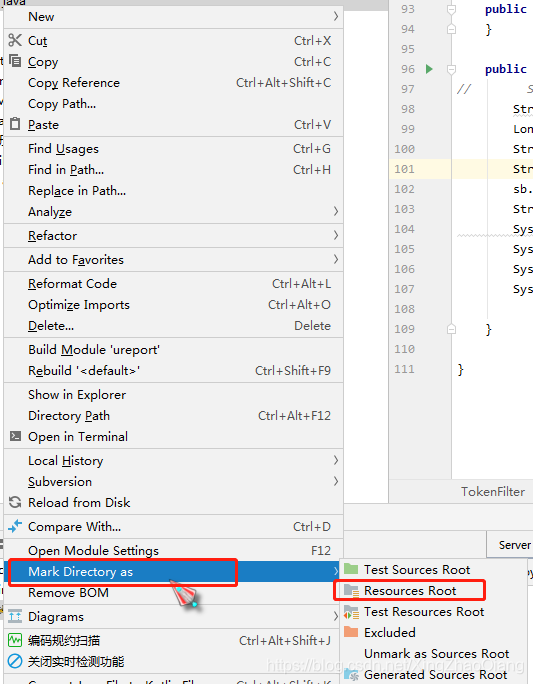Click the Paste clipboard icon
This screenshot has height=684, width=533.
pos(15,124)
